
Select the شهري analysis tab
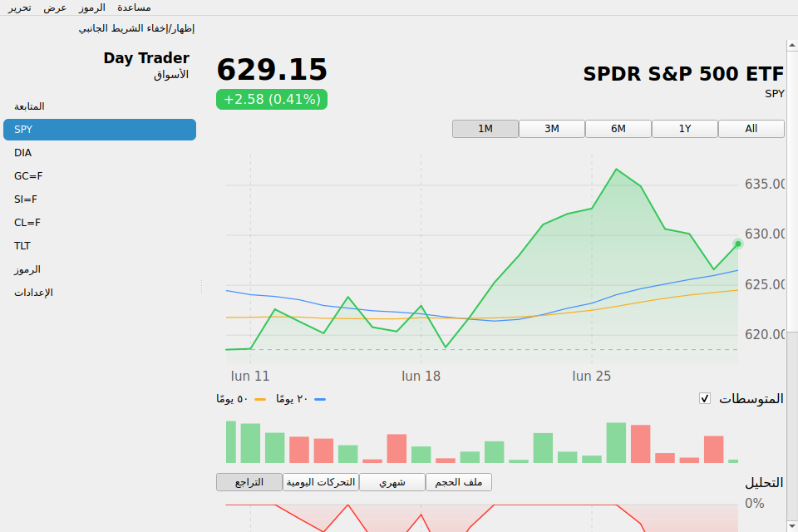392,482
